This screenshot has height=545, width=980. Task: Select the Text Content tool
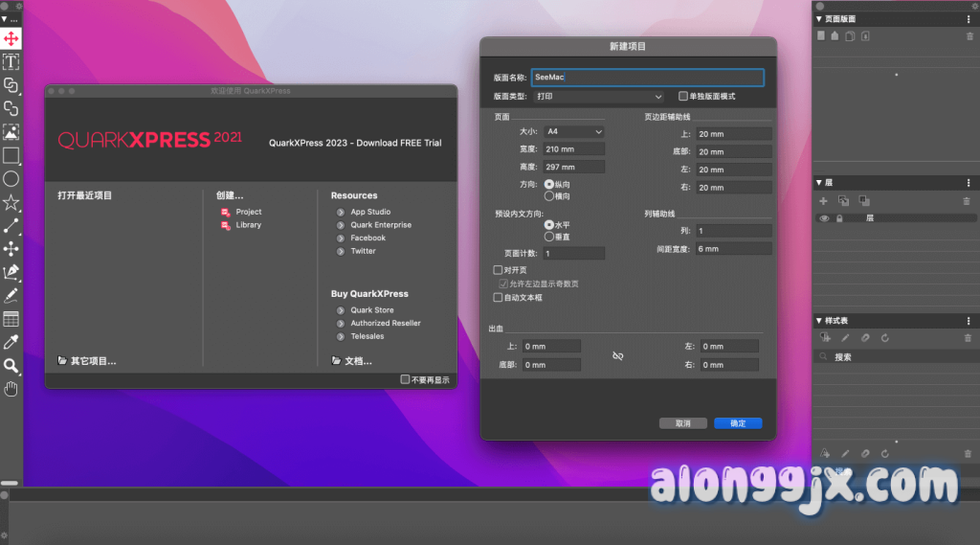coord(11,62)
